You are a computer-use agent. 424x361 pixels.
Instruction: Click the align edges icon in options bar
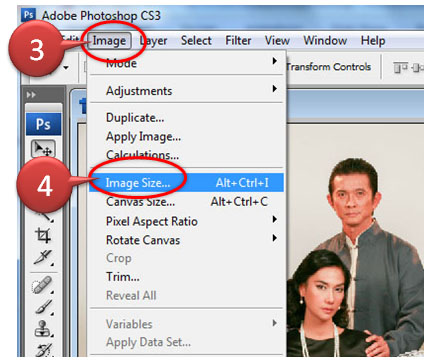point(401,67)
